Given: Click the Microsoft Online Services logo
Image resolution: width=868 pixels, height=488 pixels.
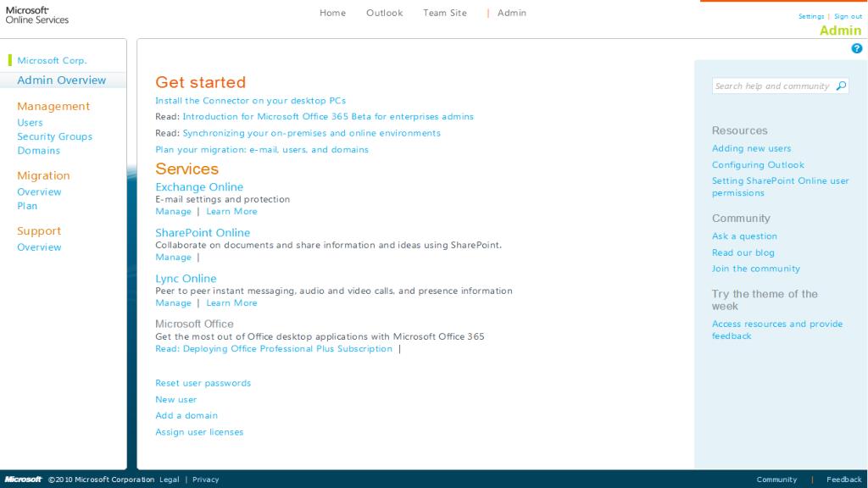Looking at the screenshot, I should click(x=36, y=15).
